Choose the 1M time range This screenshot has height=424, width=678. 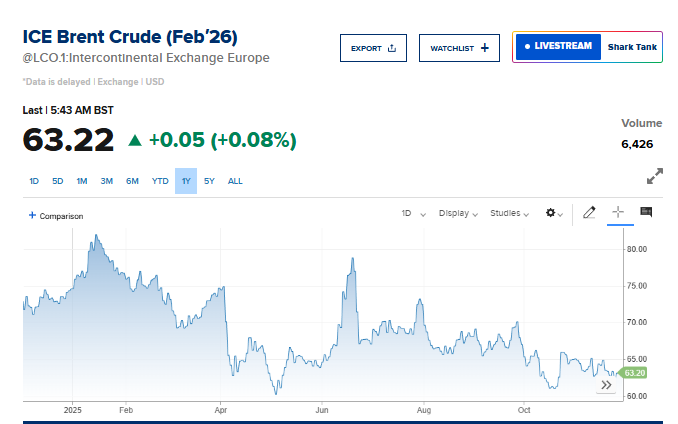click(82, 181)
